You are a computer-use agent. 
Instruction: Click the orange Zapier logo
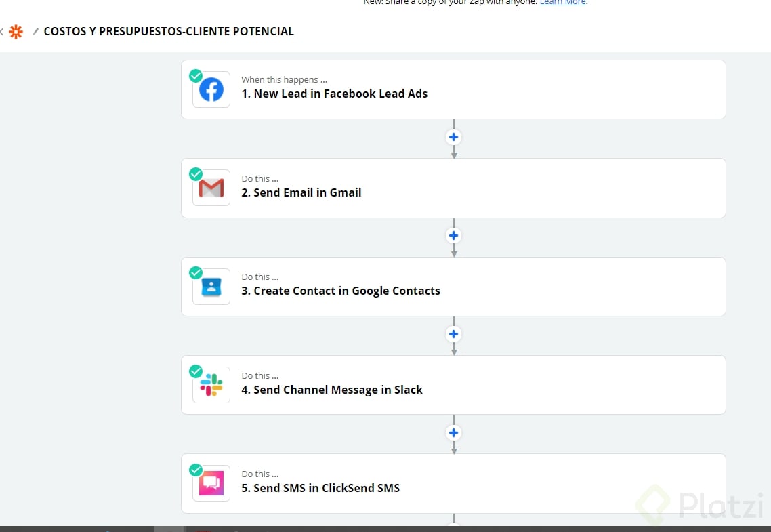pyautogui.click(x=16, y=31)
